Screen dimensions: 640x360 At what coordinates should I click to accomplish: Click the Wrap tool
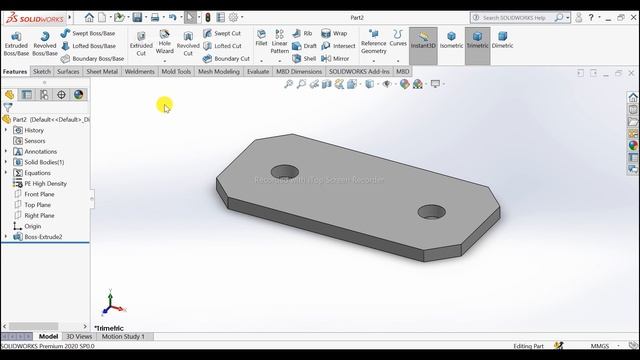pos(334,33)
